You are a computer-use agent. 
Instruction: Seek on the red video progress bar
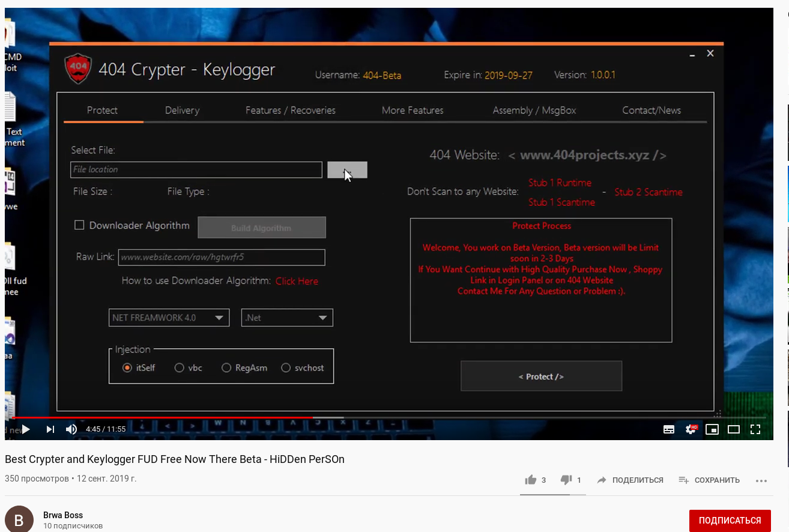click(x=162, y=417)
